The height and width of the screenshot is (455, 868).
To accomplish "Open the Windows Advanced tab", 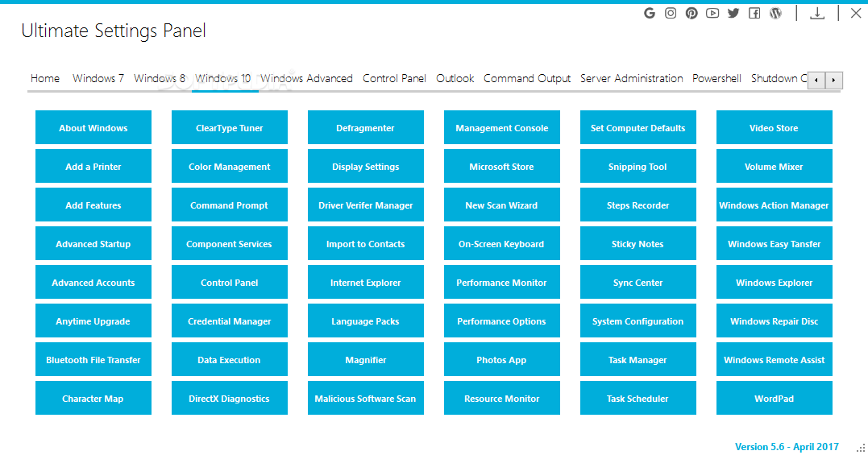I will 307,78.
